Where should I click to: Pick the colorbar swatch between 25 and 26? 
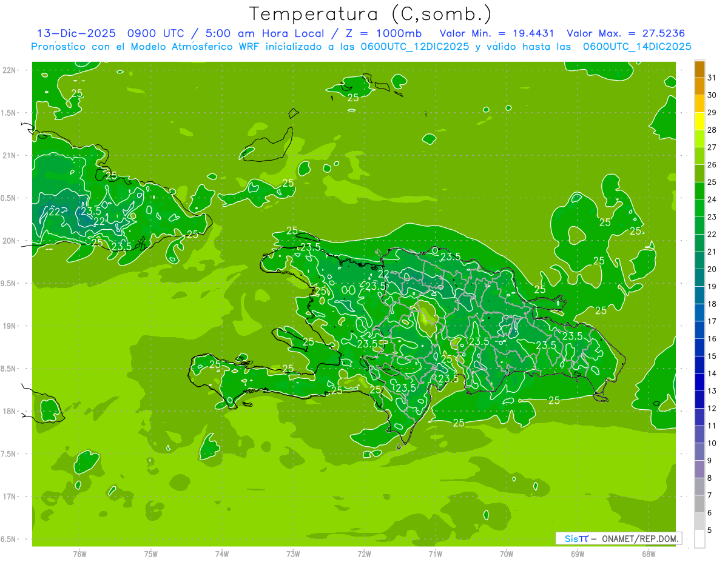(x=699, y=173)
